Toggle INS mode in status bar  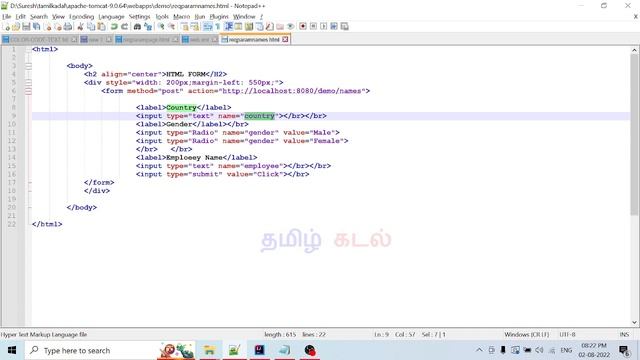pyautogui.click(x=624, y=334)
